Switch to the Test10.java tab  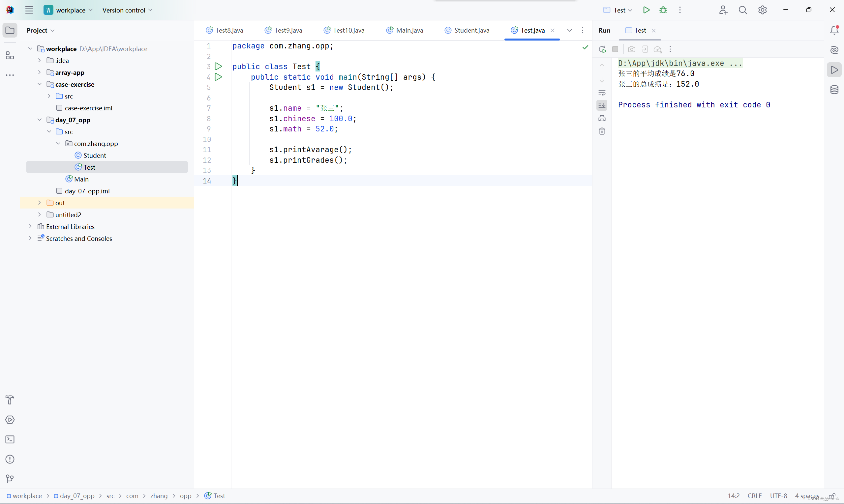click(344, 30)
